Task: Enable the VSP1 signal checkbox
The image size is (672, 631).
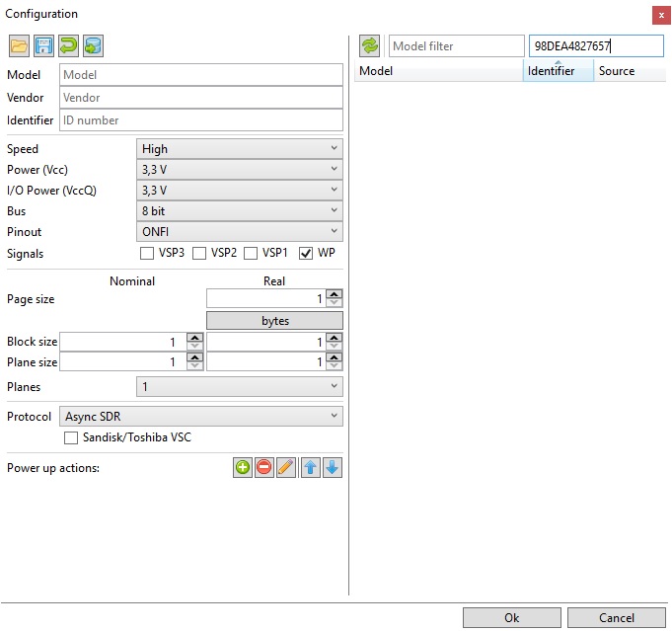Action: click(251, 253)
